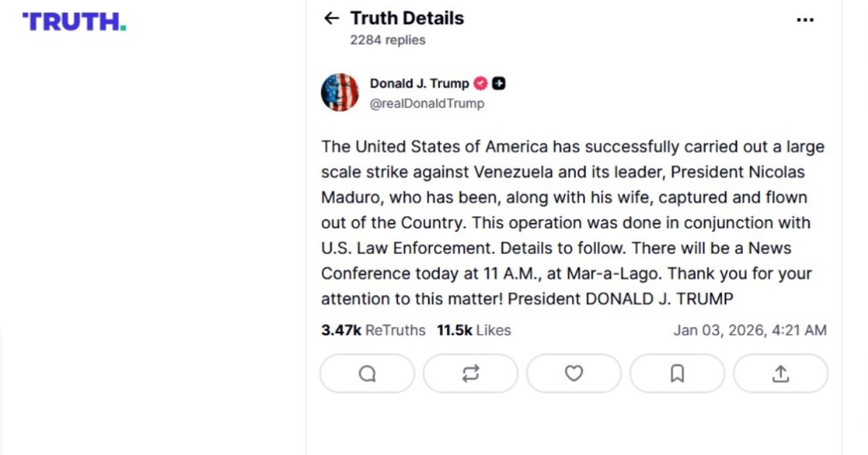Open @realDonaldTrump's profile via the handle

tap(427, 103)
